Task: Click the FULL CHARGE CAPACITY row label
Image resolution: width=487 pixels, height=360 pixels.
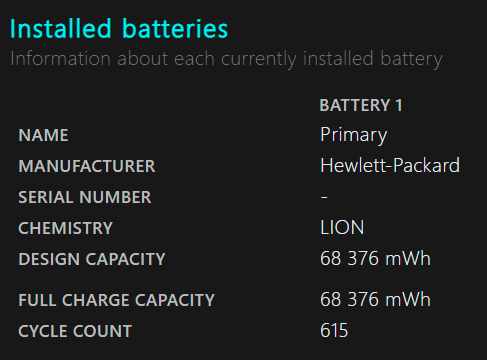Action: pos(117,300)
